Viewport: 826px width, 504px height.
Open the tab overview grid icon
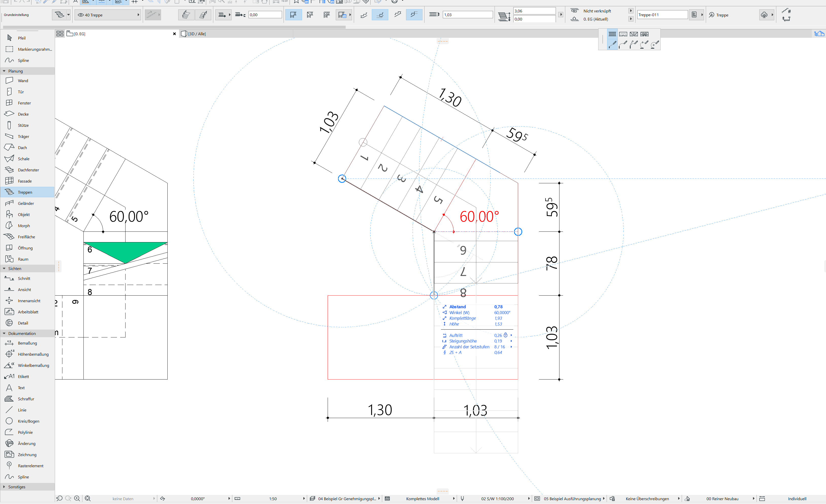tap(60, 34)
